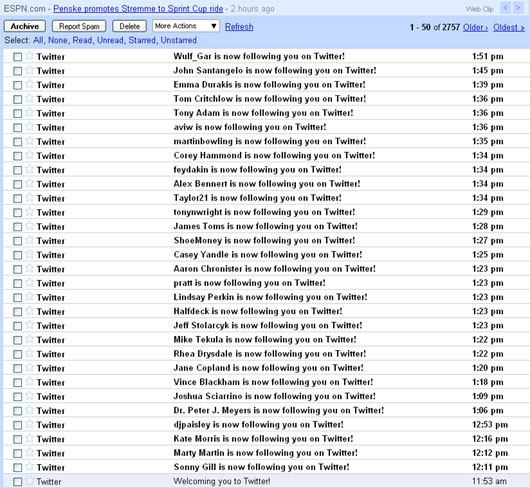Star the Mike Tekula email
The width and height of the screenshot is (530, 488).
[x=30, y=340]
